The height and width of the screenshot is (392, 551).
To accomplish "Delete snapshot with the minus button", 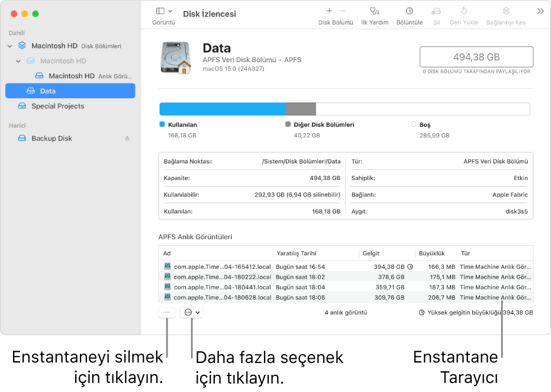I will [x=167, y=313].
